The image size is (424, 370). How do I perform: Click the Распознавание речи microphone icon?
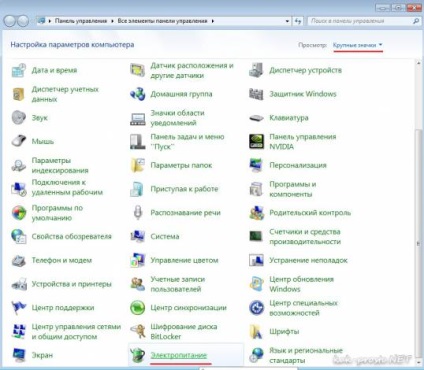[x=137, y=213]
